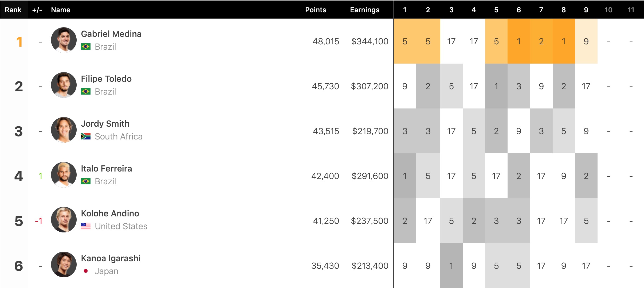This screenshot has width=644, height=288.
Task: Sort by the Points column header
Action: click(x=316, y=10)
